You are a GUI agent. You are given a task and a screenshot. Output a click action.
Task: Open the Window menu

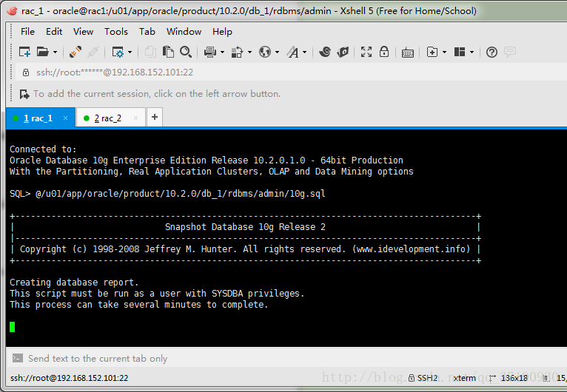(184, 32)
